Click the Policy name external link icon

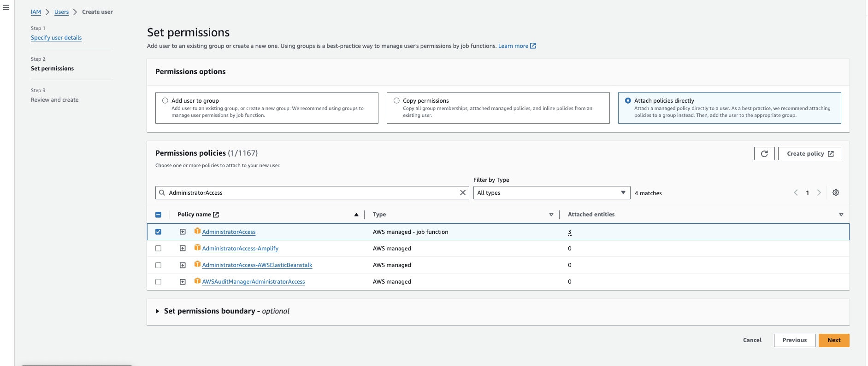tap(216, 215)
